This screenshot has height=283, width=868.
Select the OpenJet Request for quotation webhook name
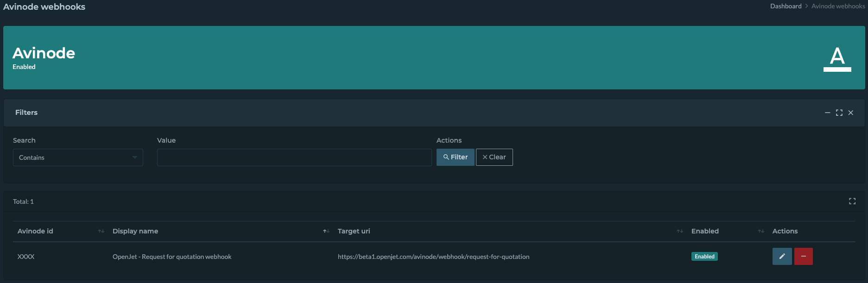coord(172,257)
